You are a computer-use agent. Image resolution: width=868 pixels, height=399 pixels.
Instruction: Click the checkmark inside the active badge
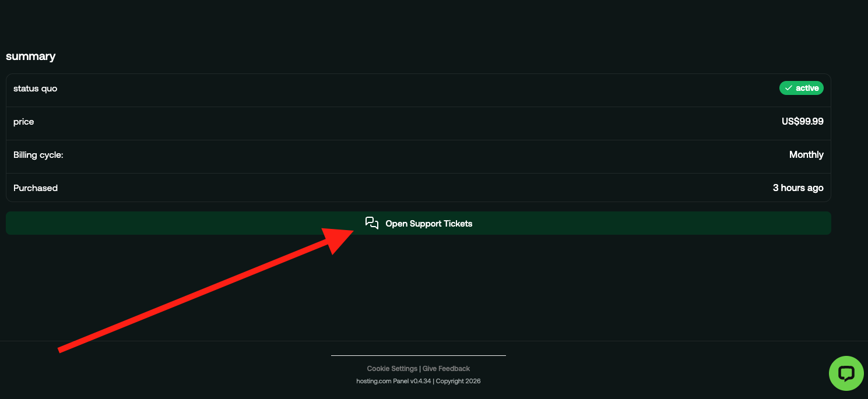coord(790,88)
